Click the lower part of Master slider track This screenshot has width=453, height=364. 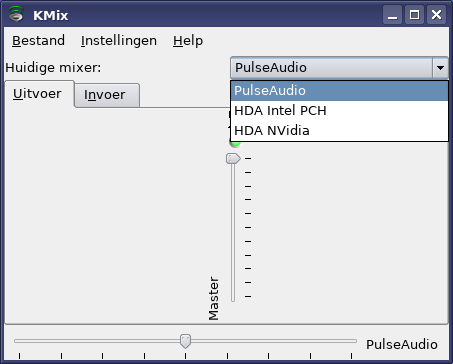coord(233,267)
